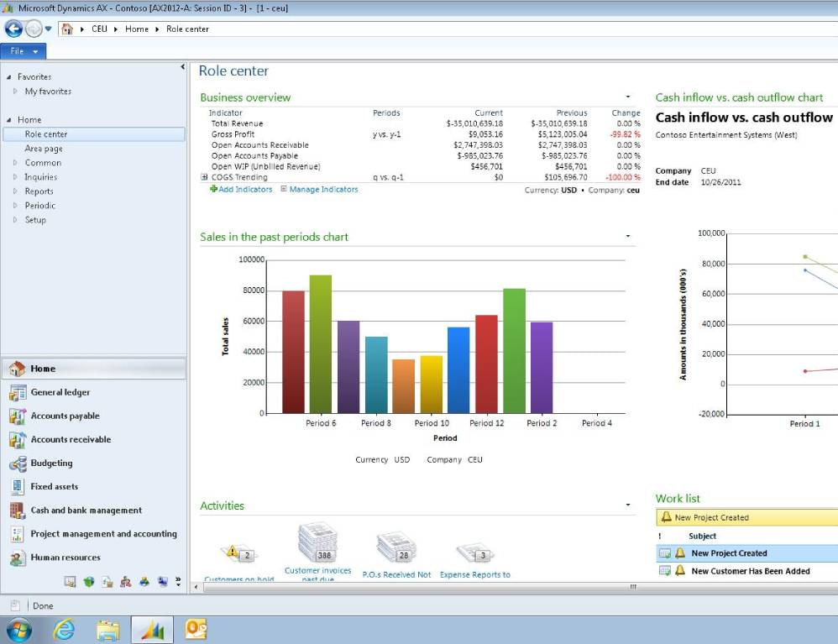Open the Activities web part menu arrow
838x644 pixels.
[628, 505]
